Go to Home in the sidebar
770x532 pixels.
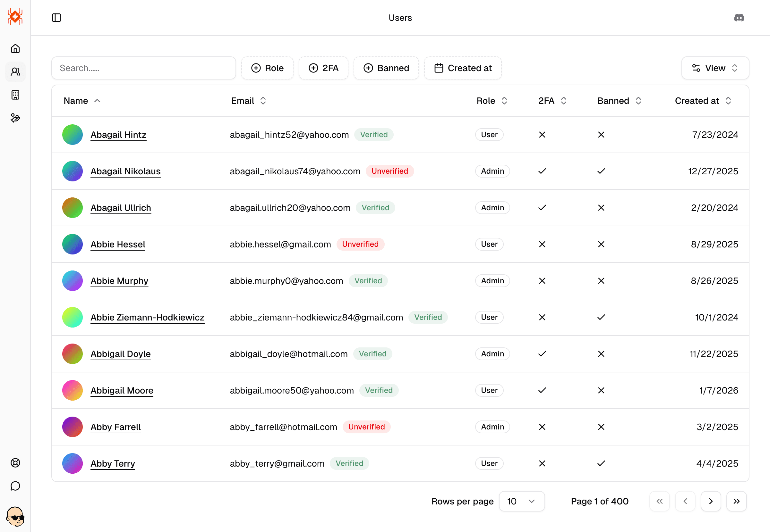15,49
